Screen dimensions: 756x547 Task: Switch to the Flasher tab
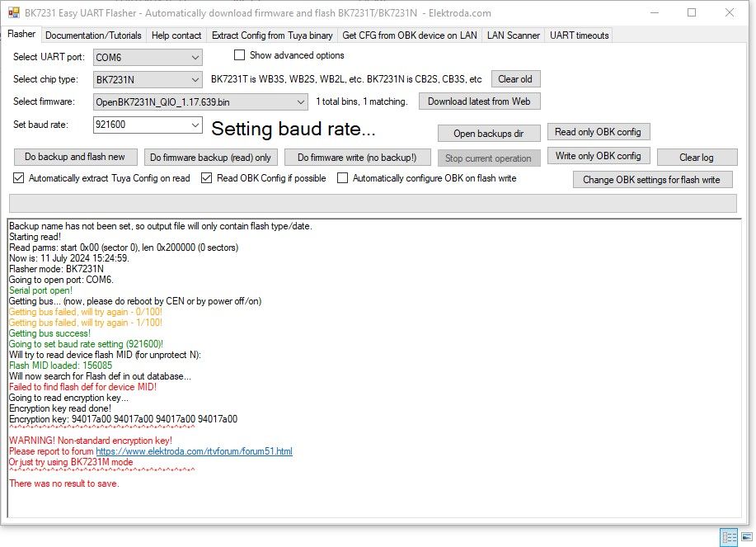[21, 35]
